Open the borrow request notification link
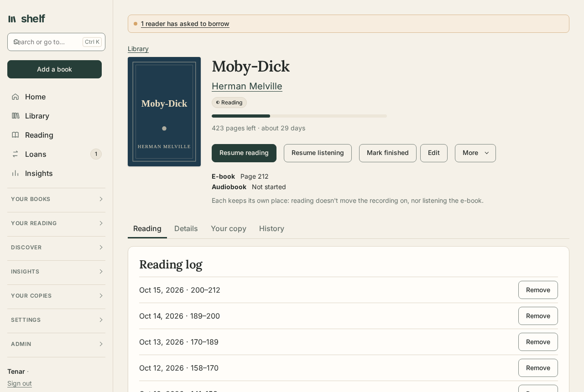The height and width of the screenshot is (392, 584). (185, 24)
